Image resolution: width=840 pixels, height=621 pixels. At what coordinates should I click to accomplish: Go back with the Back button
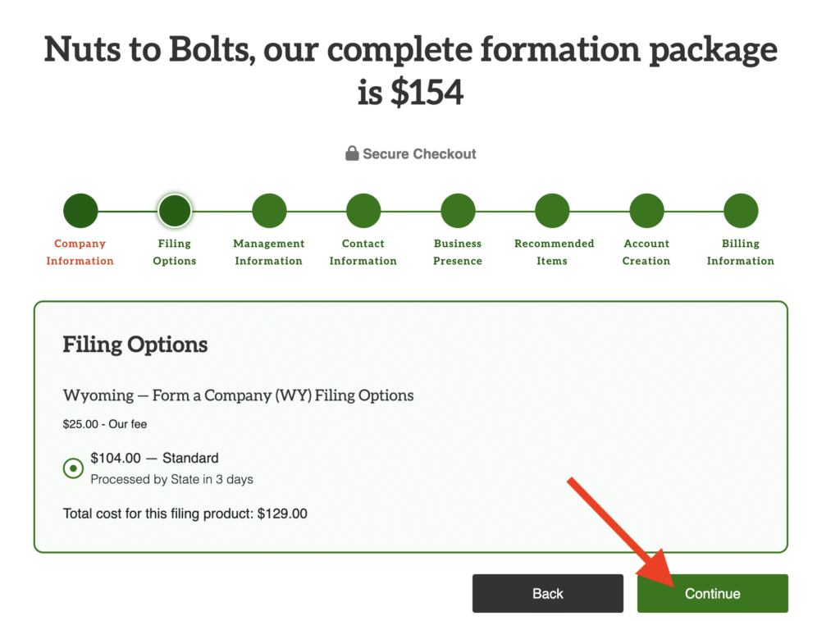[547, 593]
